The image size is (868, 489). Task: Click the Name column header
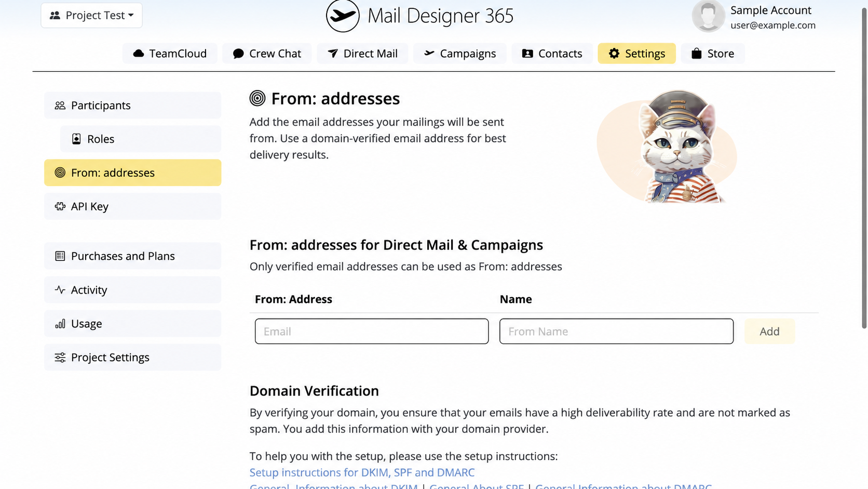[x=516, y=299]
